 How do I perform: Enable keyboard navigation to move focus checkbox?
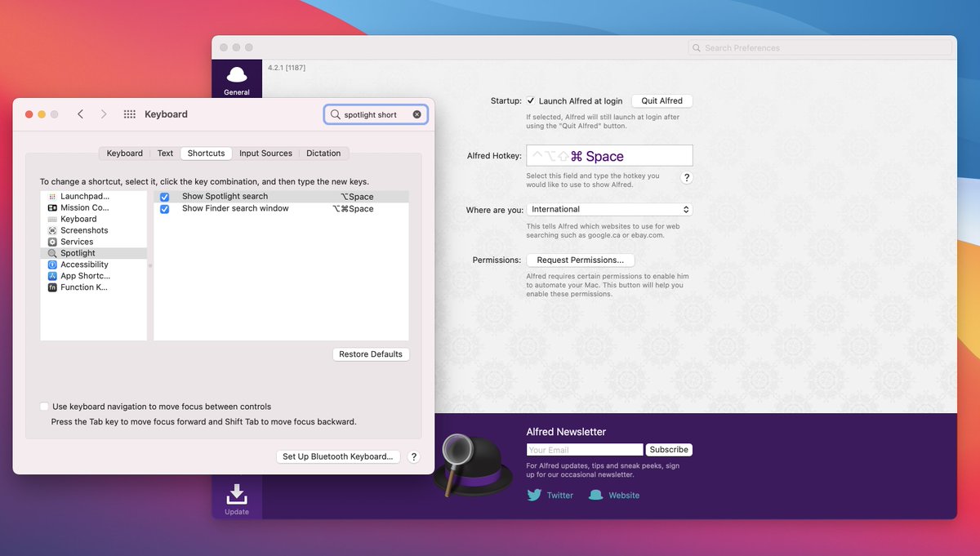tap(44, 407)
